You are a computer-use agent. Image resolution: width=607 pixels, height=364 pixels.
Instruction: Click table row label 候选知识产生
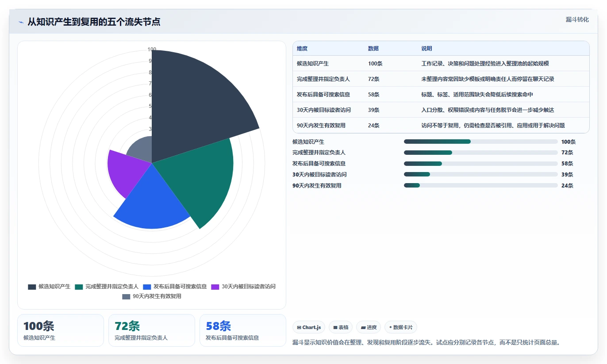coord(313,64)
